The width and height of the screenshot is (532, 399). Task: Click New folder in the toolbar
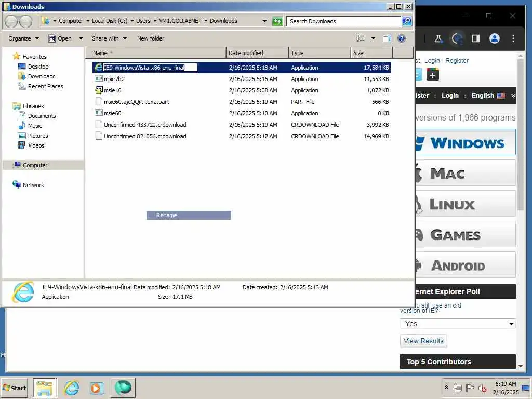[x=151, y=38]
